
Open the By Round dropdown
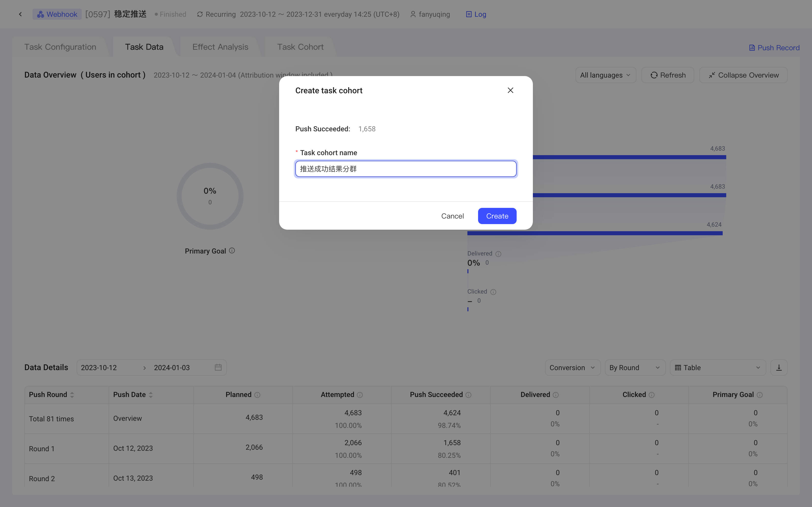tap(635, 368)
